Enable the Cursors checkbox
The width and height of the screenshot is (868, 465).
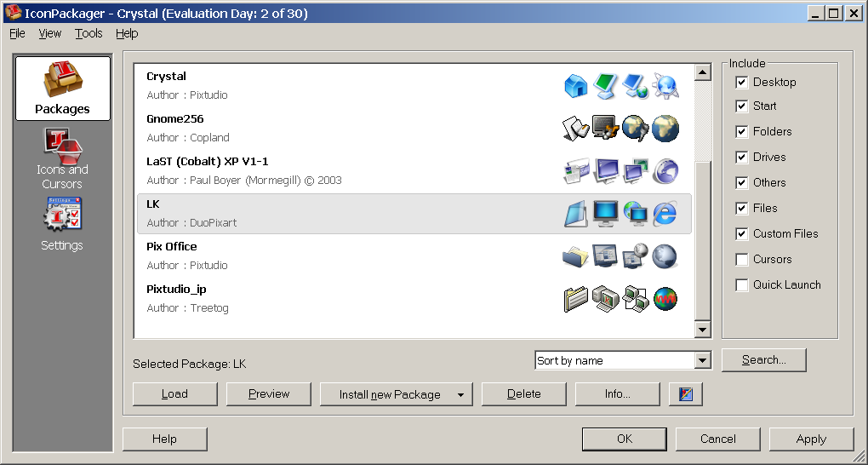pos(742,259)
